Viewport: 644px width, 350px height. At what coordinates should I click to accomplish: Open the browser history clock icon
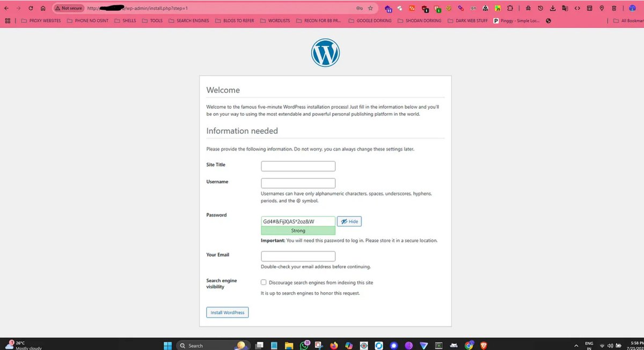[540, 8]
